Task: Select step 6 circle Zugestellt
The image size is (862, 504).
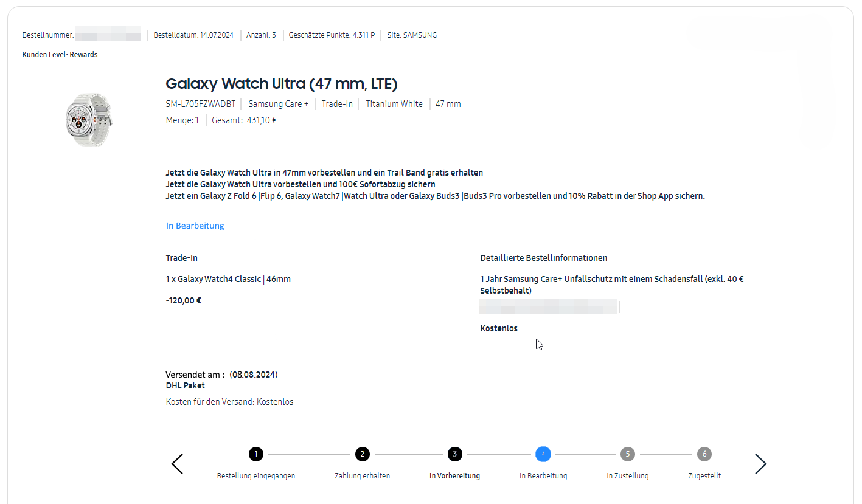Action: click(x=704, y=454)
